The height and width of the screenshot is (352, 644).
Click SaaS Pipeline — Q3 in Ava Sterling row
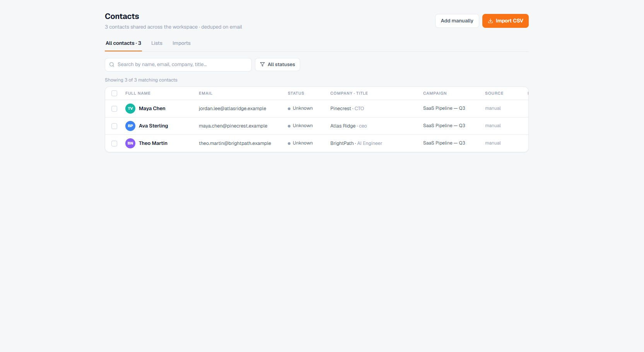[x=444, y=126]
